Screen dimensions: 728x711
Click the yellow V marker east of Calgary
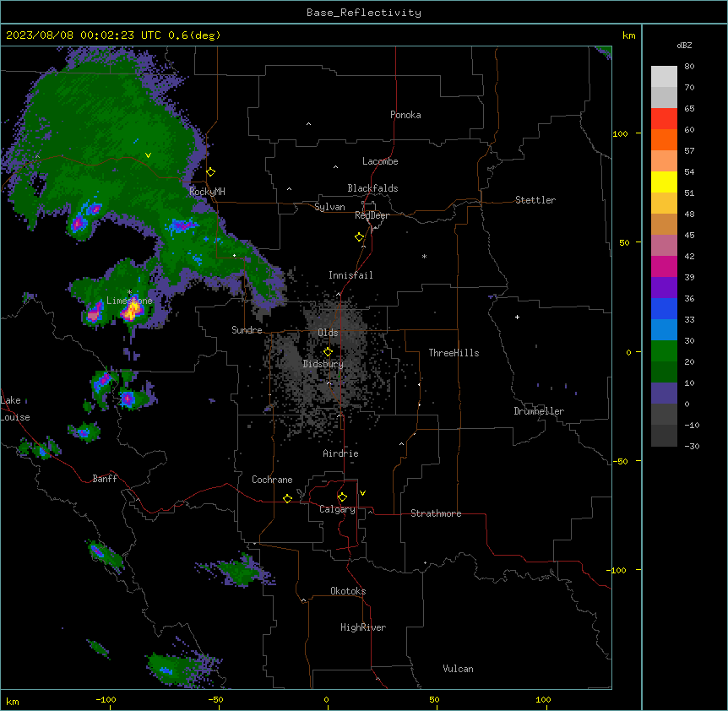[x=362, y=493]
